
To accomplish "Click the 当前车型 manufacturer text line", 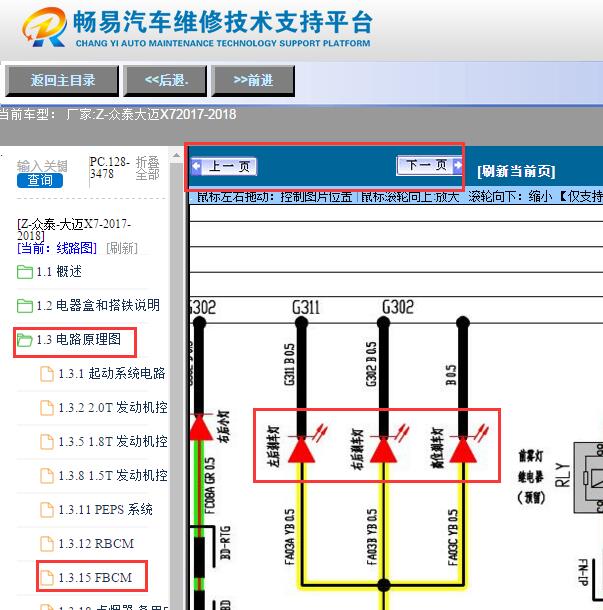I will (x=118, y=114).
